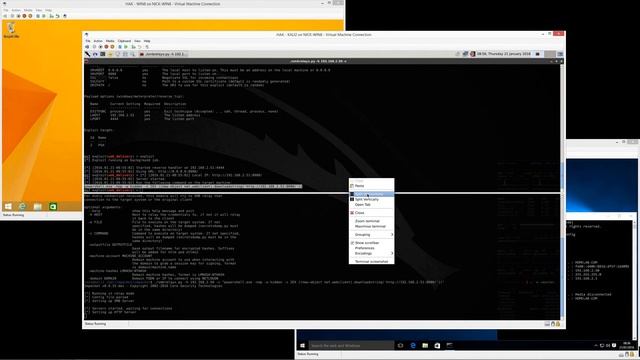
Task: Choose Open Tab in context menu
Action: tap(371, 204)
